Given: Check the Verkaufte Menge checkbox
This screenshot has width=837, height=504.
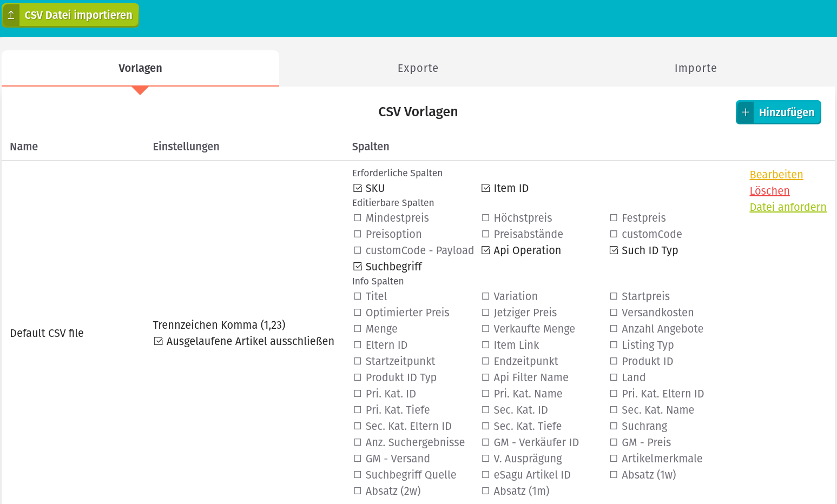Looking at the screenshot, I should tap(486, 329).
